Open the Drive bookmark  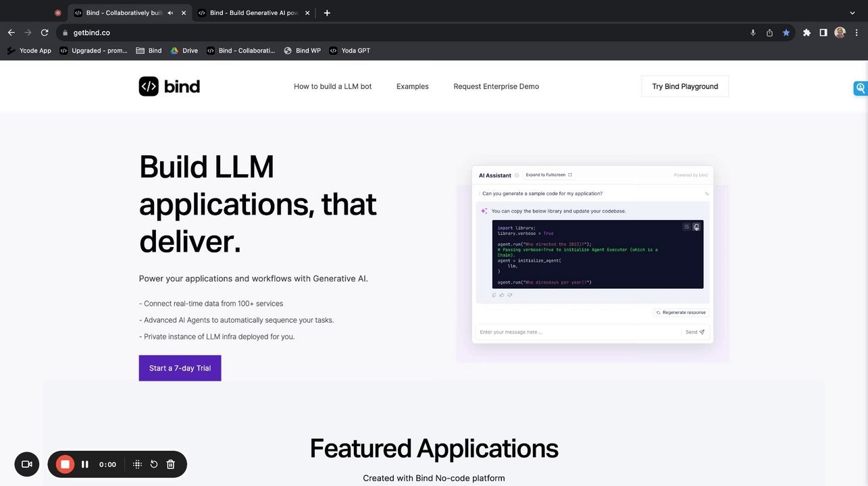click(184, 51)
